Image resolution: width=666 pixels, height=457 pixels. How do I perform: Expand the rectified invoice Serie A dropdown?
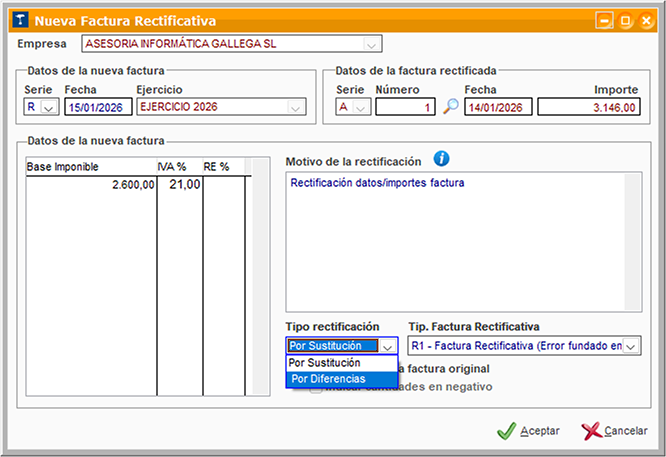point(361,107)
